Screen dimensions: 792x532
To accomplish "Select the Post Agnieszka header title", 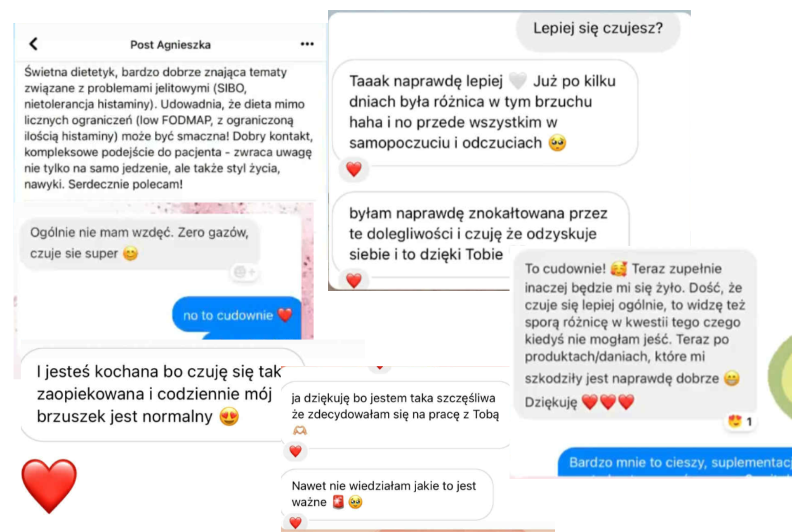I will (170, 45).
